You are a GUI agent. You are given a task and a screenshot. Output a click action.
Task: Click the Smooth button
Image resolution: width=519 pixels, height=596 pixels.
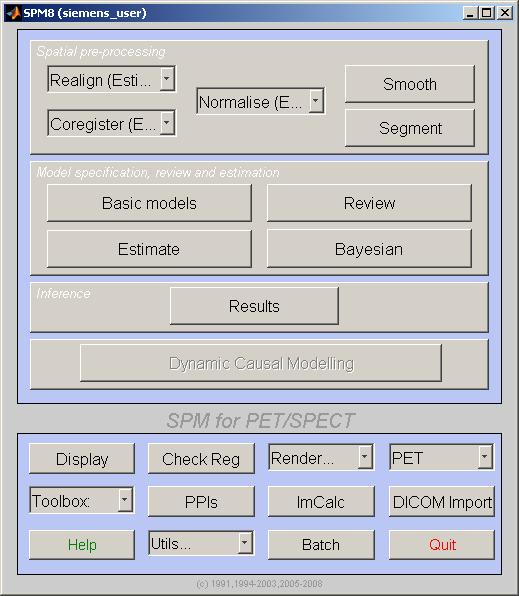click(x=409, y=84)
